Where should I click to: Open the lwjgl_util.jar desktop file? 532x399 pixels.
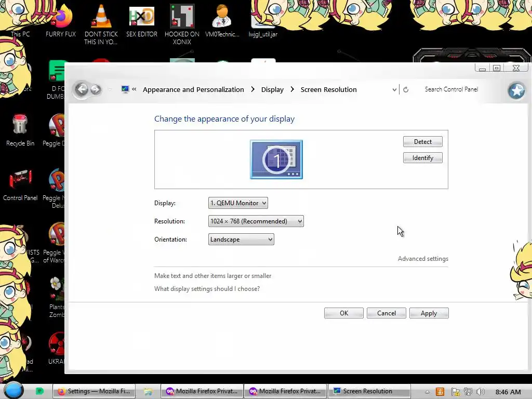pyautogui.click(x=263, y=20)
